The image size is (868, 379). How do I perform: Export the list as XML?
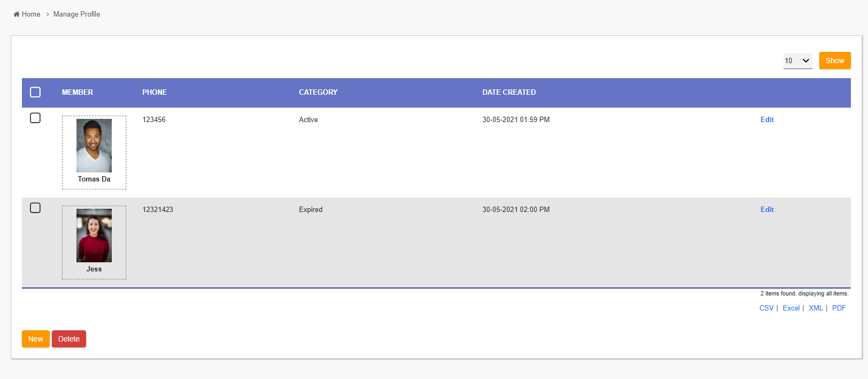[816, 308]
